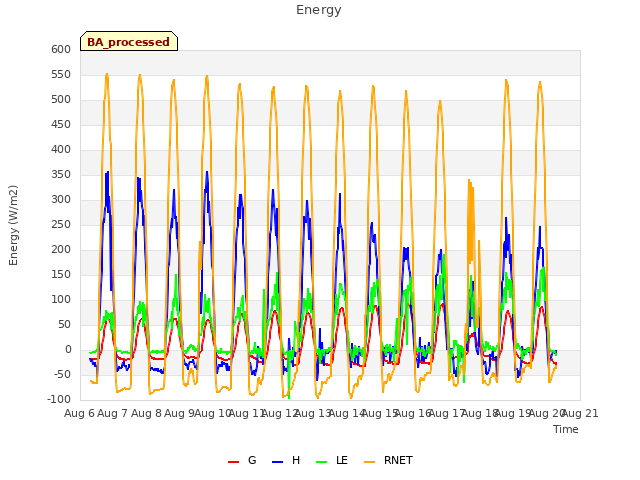Click the 100 y-axis tick label
Viewport: 640px width, 480px height.
61,300
